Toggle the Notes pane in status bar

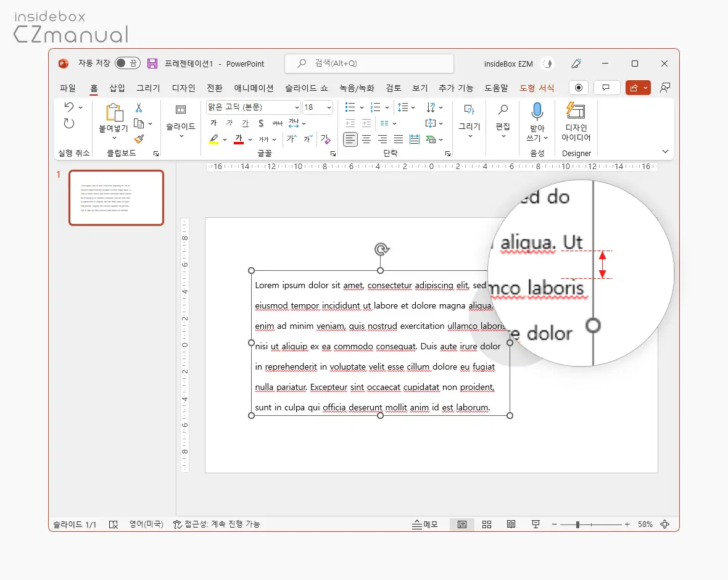tap(425, 524)
